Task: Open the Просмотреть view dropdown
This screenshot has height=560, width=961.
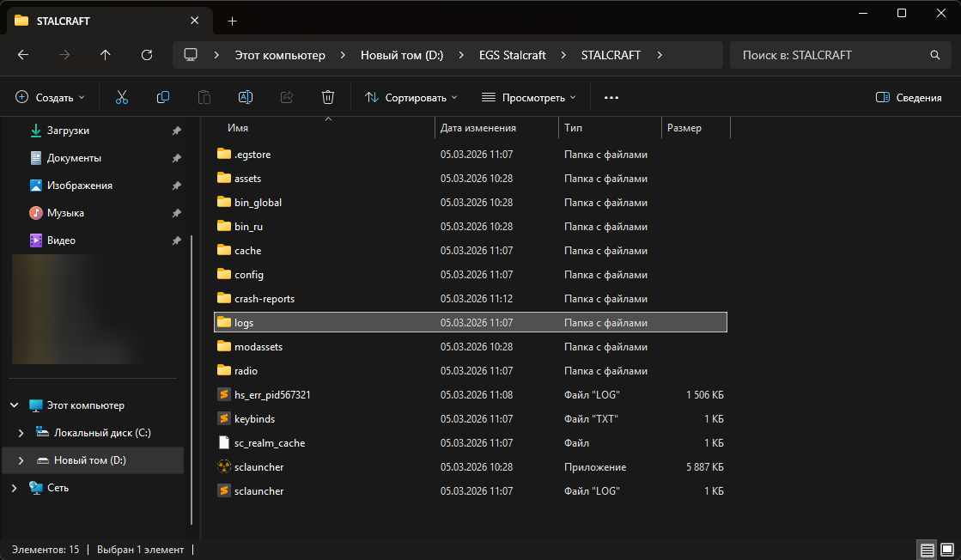Action: [x=528, y=98]
